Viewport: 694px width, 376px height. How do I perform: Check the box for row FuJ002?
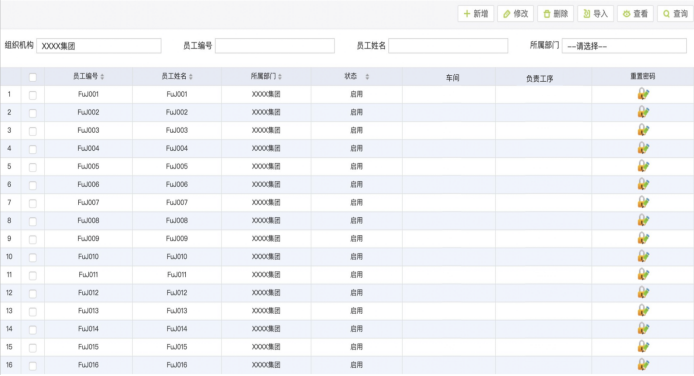[x=33, y=113]
